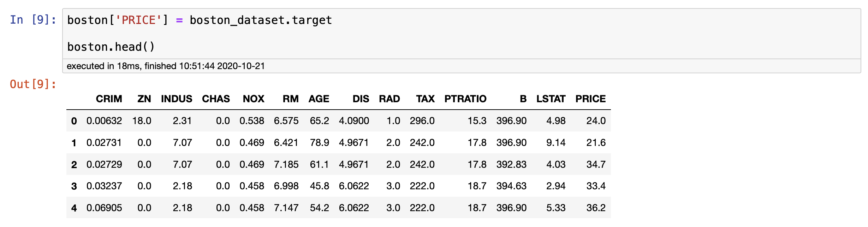Click the PRICE value 36.2
This screenshot has height=227, width=868.
[596, 208]
